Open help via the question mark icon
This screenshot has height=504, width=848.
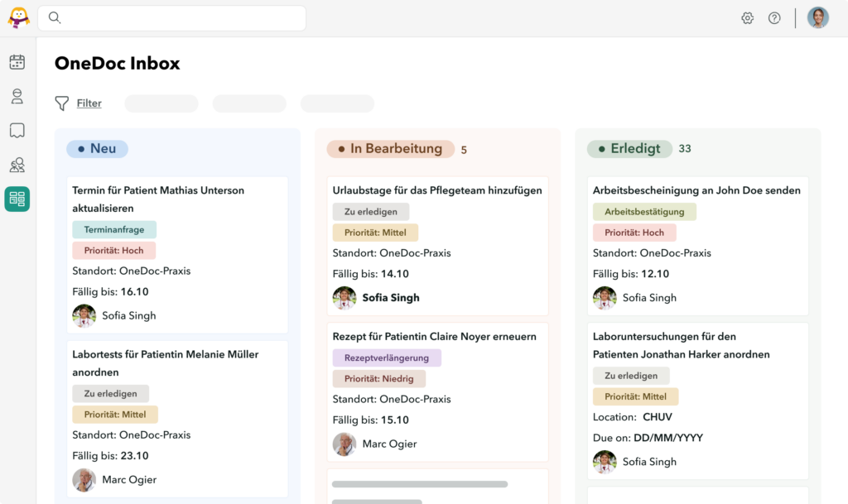774,18
